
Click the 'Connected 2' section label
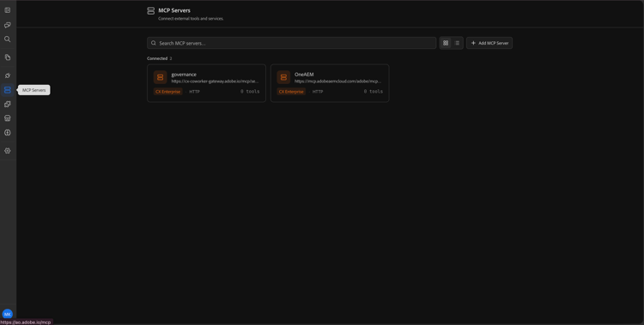pyautogui.click(x=160, y=58)
